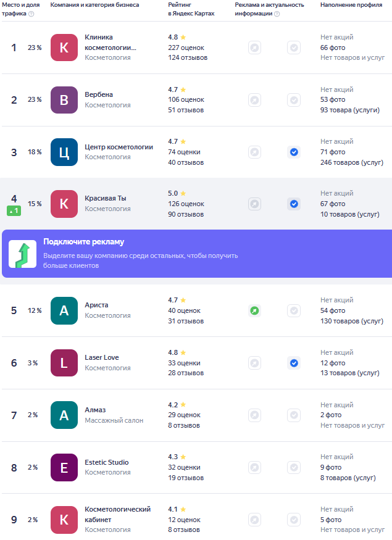Open the company 'Красивая Ты'

pos(106,198)
